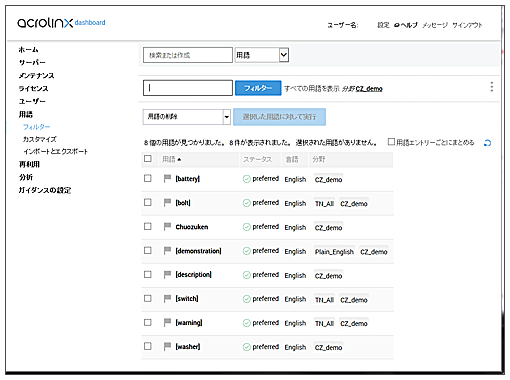Click the Acrolinx dashboard logo

coord(61,23)
